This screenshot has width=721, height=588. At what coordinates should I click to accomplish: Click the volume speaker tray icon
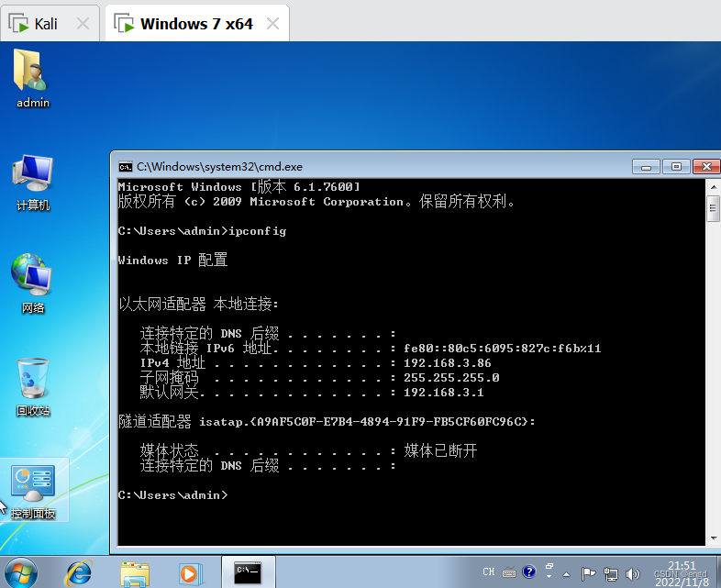[x=633, y=573]
